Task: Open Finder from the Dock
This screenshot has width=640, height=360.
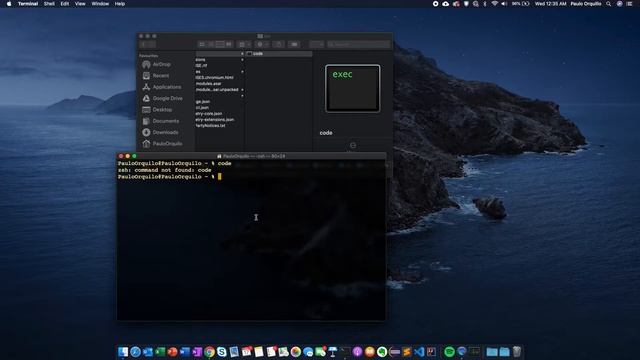Action: (x=123, y=352)
